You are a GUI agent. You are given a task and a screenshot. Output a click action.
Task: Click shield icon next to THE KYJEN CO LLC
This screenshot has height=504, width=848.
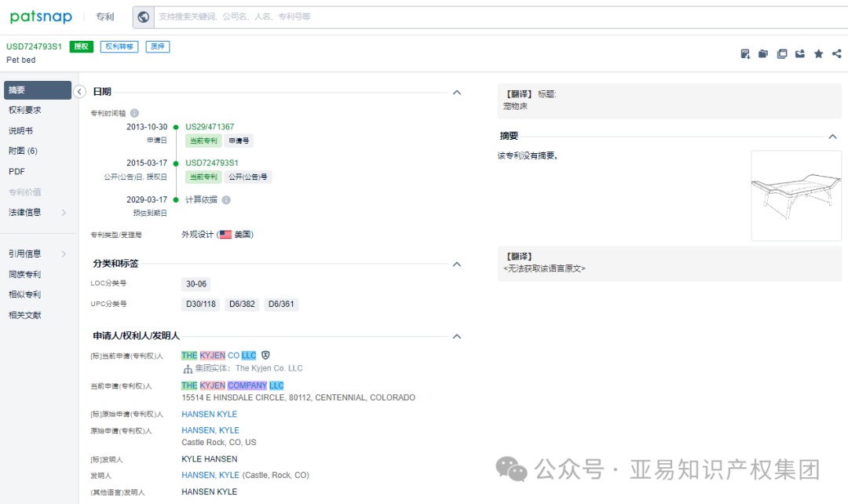[265, 356]
